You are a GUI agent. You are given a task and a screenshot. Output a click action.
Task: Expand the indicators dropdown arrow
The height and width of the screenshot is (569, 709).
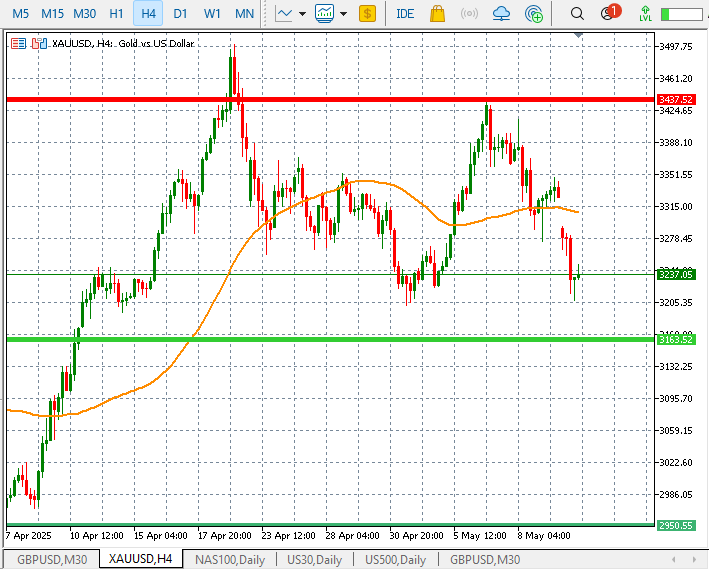tap(343, 14)
